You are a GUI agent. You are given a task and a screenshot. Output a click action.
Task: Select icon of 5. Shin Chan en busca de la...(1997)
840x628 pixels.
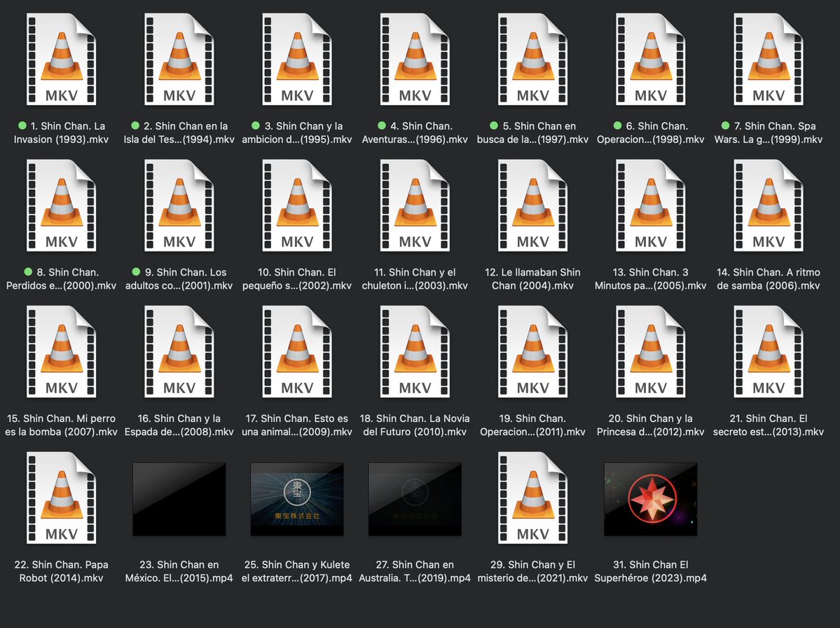(x=532, y=59)
